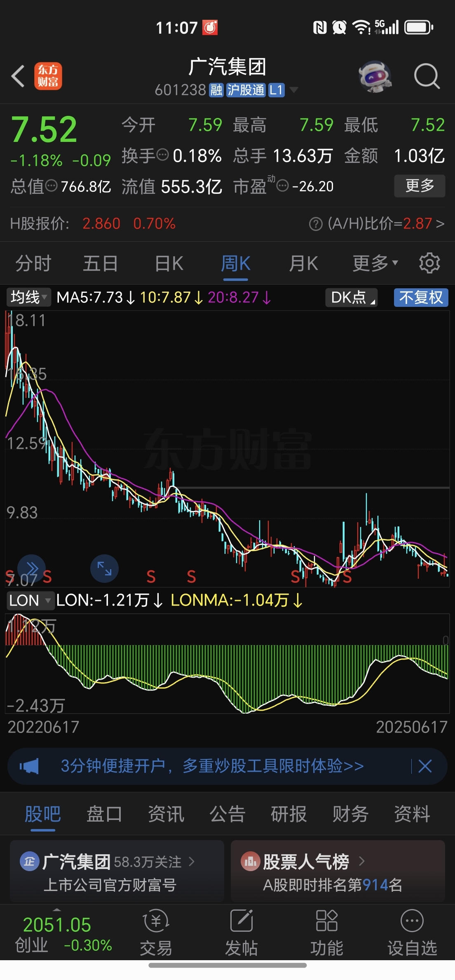Open 3分钟便捷开户 promotion link

(x=212, y=766)
